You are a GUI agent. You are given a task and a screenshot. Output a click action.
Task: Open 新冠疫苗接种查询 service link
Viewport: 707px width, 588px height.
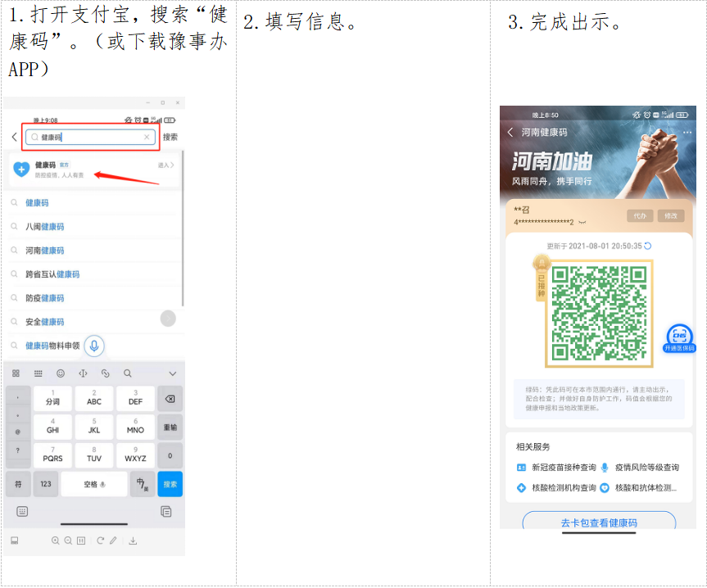coord(564,468)
